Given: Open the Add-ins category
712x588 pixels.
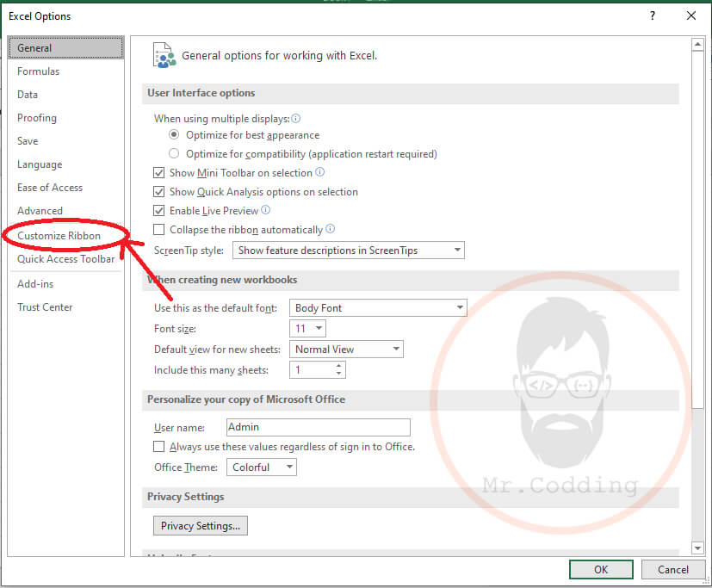Looking at the screenshot, I should click(x=65, y=284).
